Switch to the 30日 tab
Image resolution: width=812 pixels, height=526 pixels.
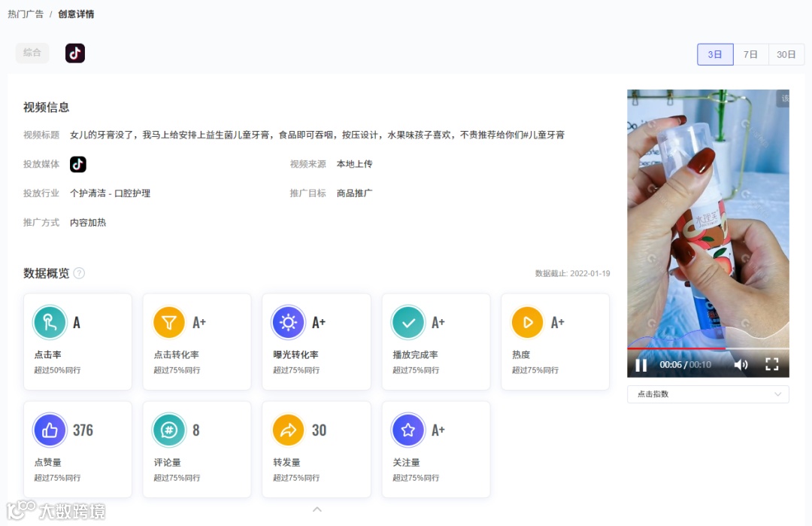(x=786, y=54)
